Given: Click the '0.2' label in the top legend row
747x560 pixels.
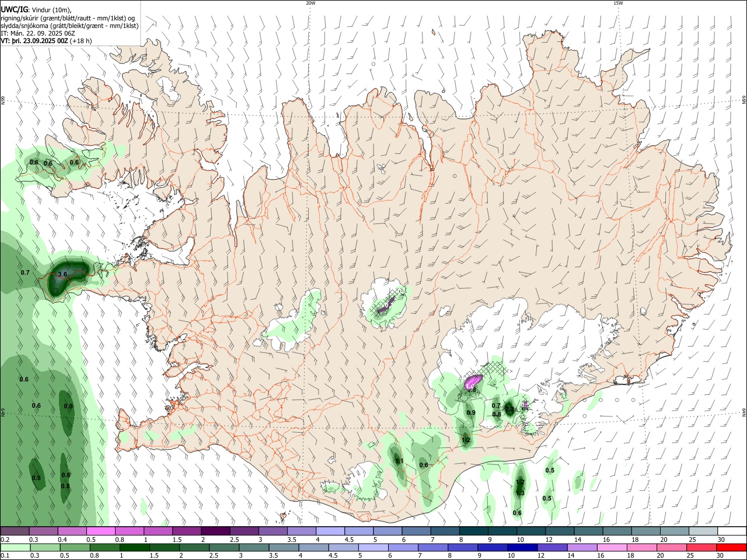Looking at the screenshot, I should coord(4,539).
